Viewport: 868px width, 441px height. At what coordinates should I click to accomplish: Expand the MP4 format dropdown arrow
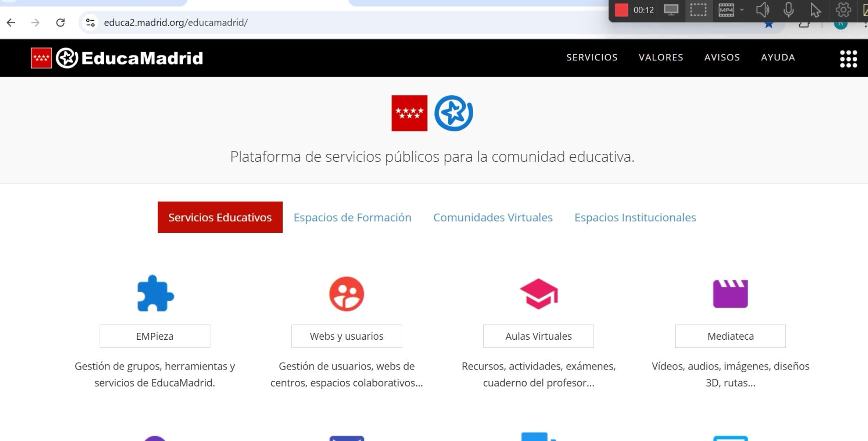tap(742, 10)
